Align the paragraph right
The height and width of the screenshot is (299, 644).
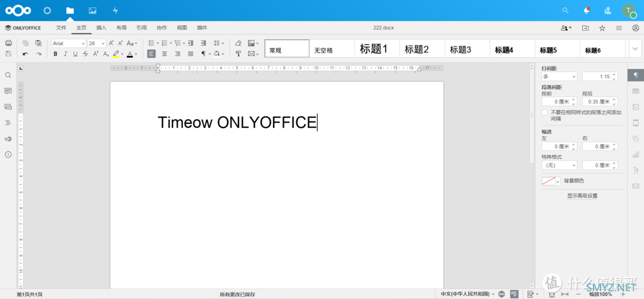pos(178,54)
